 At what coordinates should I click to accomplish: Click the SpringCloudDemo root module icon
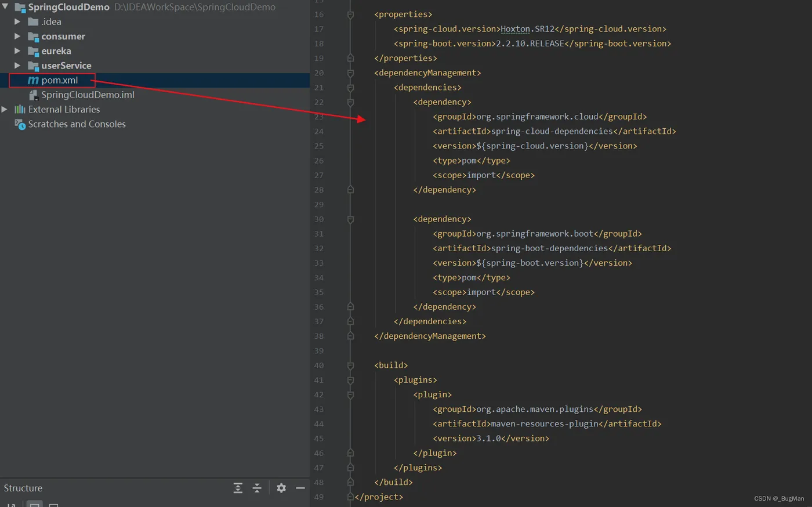[x=20, y=8]
